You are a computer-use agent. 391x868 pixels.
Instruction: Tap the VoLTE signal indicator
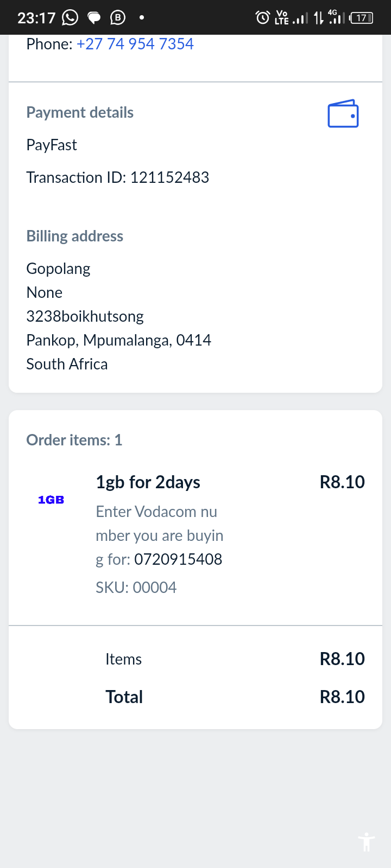(290, 18)
